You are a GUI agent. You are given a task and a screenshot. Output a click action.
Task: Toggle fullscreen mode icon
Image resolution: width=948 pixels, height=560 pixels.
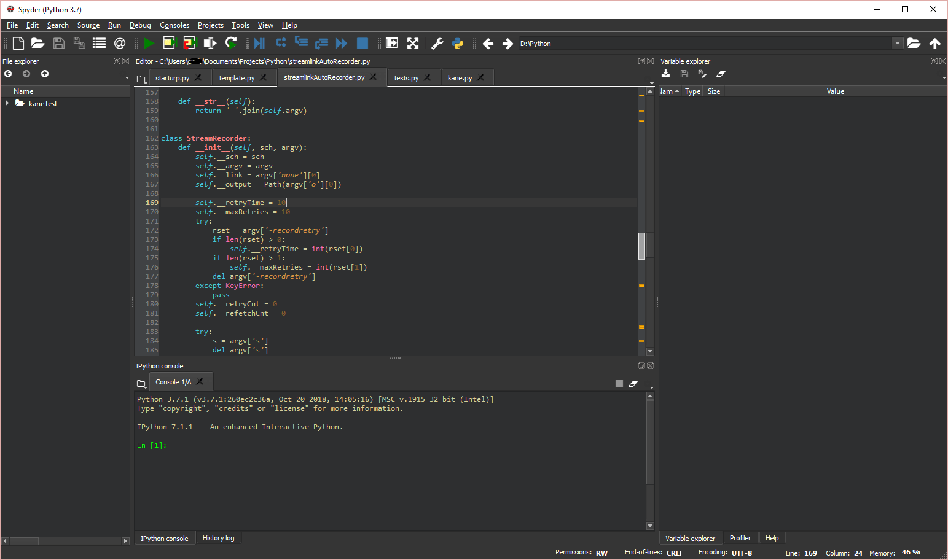pyautogui.click(x=413, y=43)
